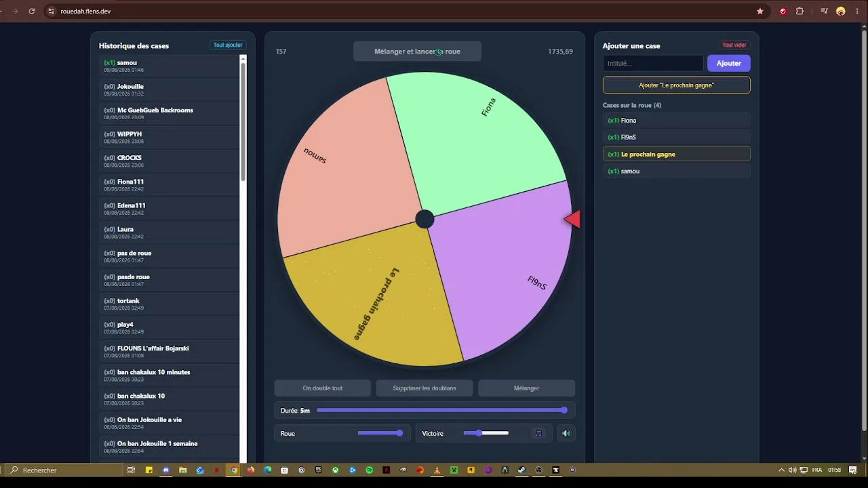Viewport: 868px width, 488px height.
Task: Click history entry ban chakalux 10 minutes
Action: click(170, 375)
